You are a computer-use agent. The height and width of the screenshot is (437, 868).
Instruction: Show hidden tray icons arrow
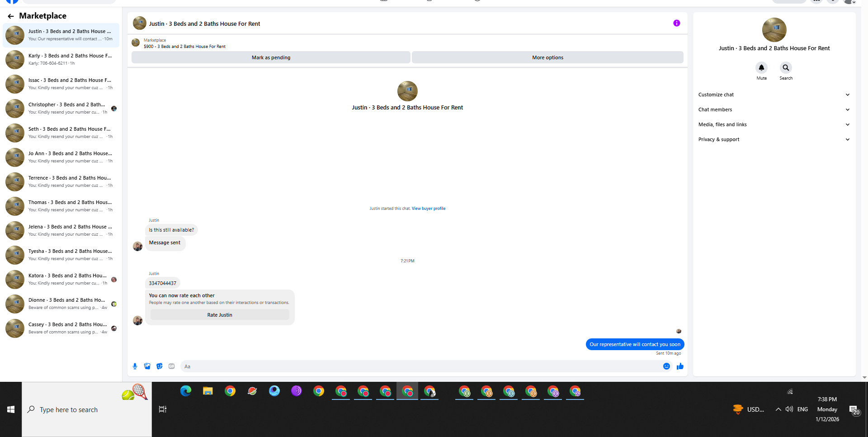778,409
